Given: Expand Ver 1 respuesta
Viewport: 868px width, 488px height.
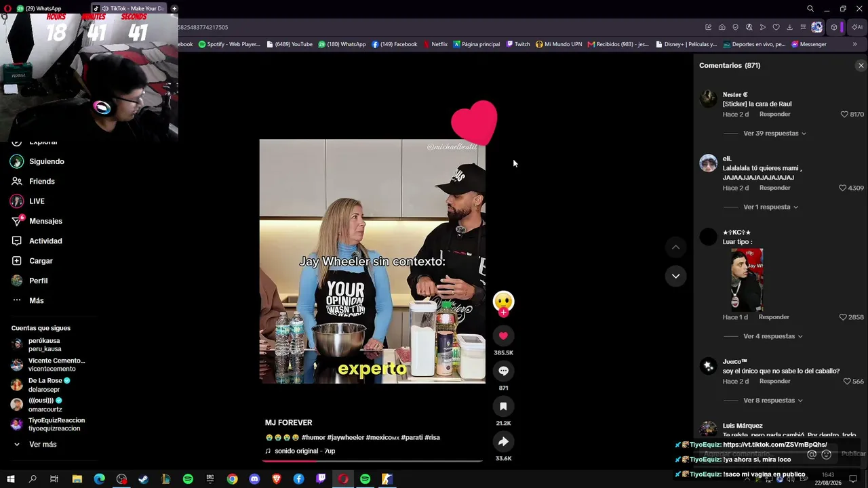Looking at the screenshot, I should (770, 207).
